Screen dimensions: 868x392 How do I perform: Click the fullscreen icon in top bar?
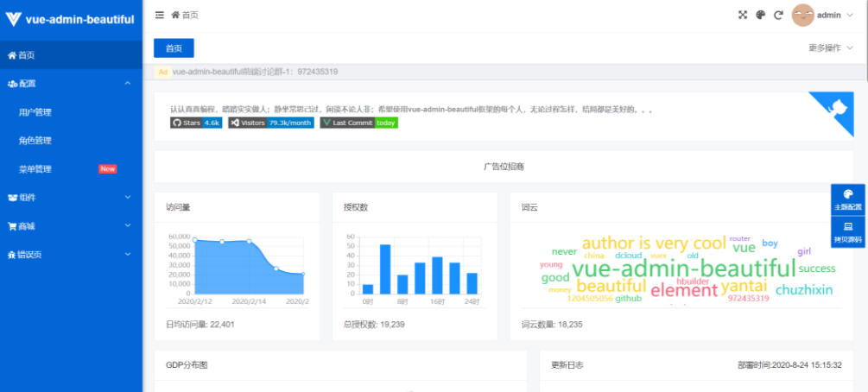[x=743, y=15]
